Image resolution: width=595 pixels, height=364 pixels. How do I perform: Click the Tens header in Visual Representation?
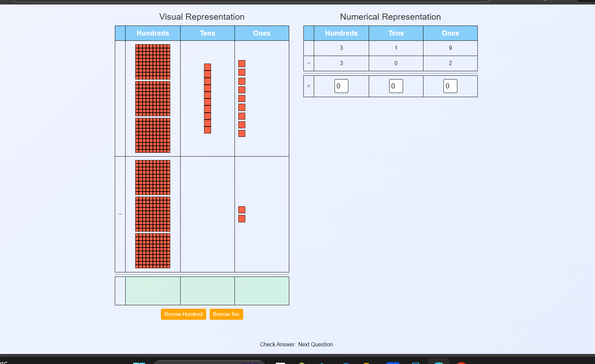tap(208, 33)
